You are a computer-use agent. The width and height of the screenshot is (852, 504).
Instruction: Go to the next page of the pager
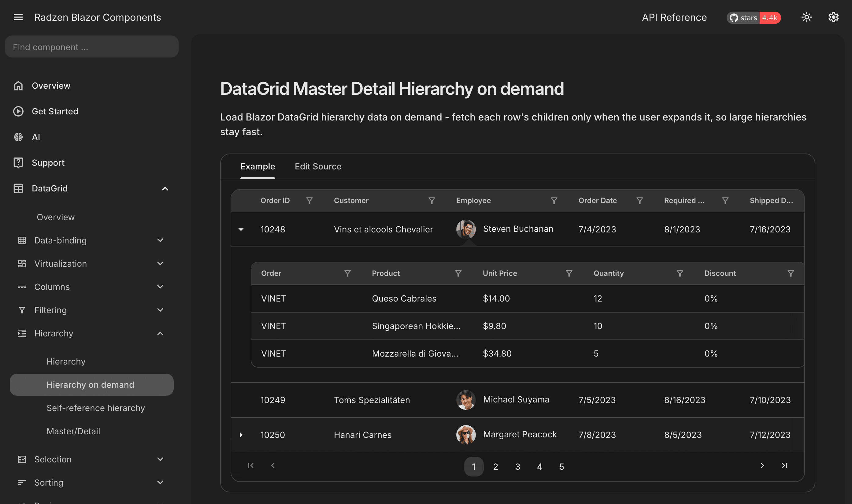pyautogui.click(x=762, y=466)
